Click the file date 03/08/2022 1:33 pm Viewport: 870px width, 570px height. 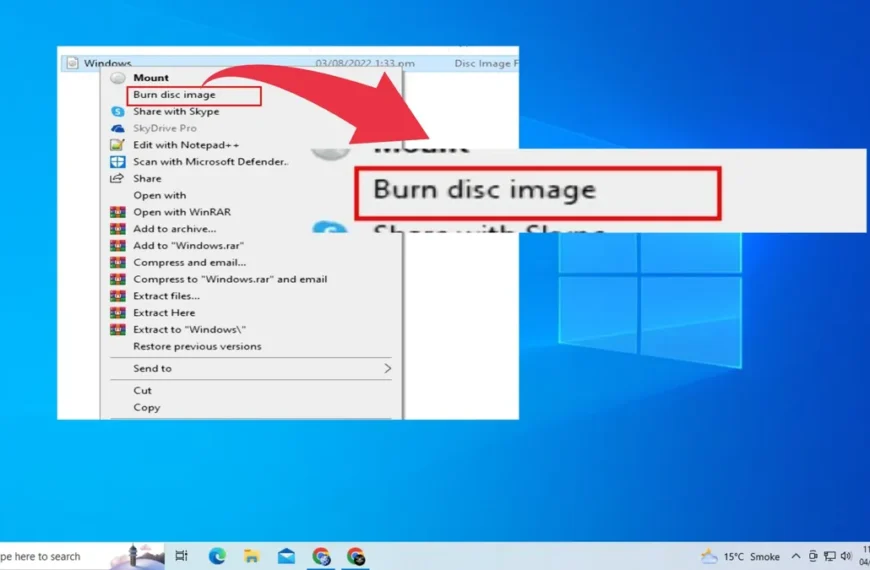pyautogui.click(x=365, y=63)
